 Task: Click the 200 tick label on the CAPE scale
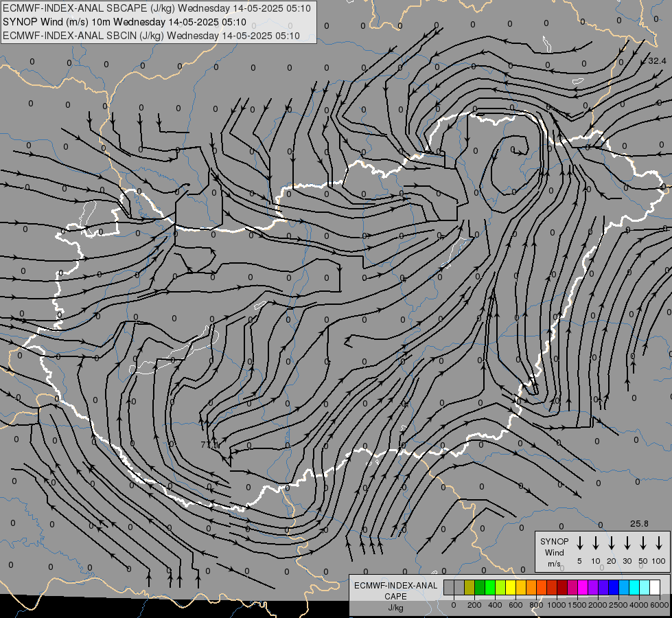coord(474,605)
